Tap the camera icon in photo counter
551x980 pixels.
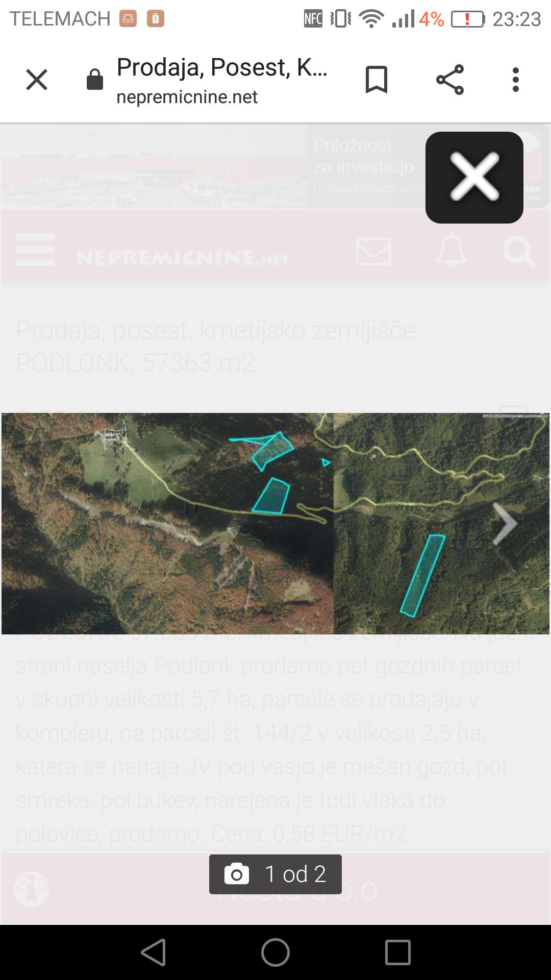(237, 874)
